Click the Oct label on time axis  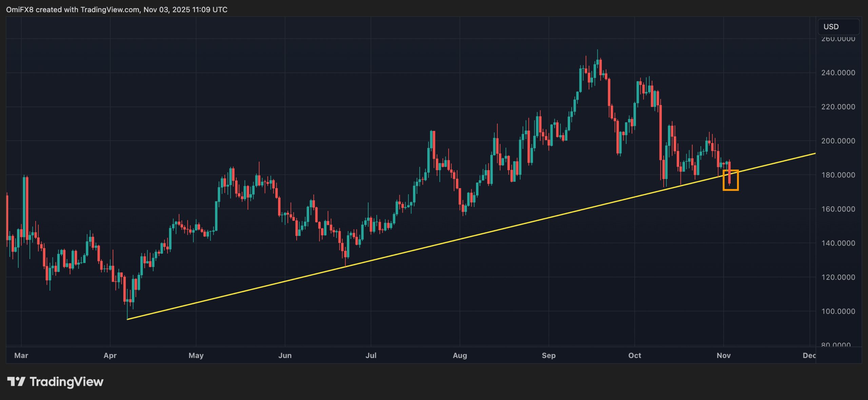click(x=634, y=355)
